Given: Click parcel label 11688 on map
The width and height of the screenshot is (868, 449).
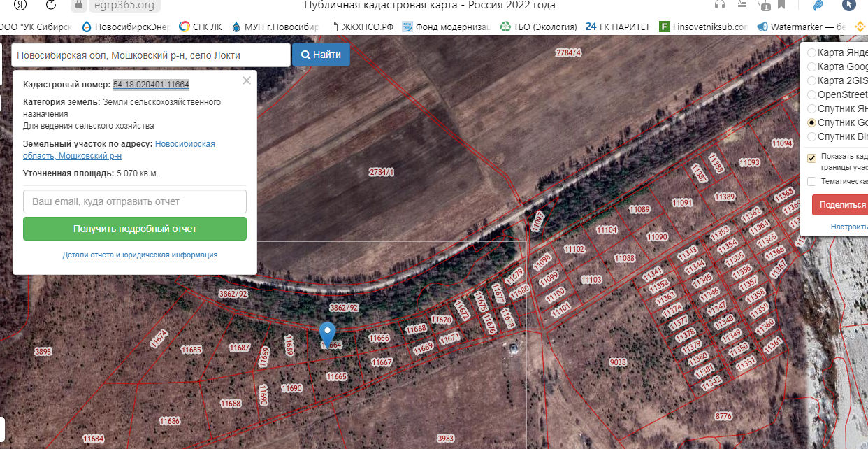Looking at the screenshot, I should (230, 404).
